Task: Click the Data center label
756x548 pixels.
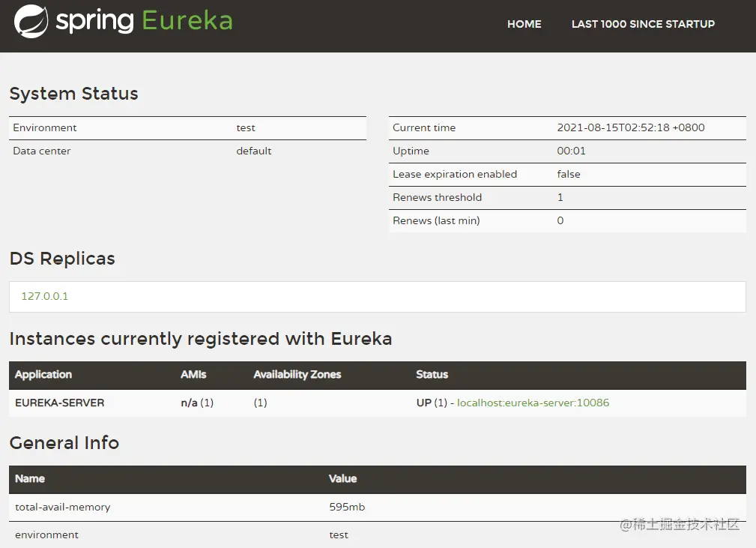Action: [x=42, y=151]
